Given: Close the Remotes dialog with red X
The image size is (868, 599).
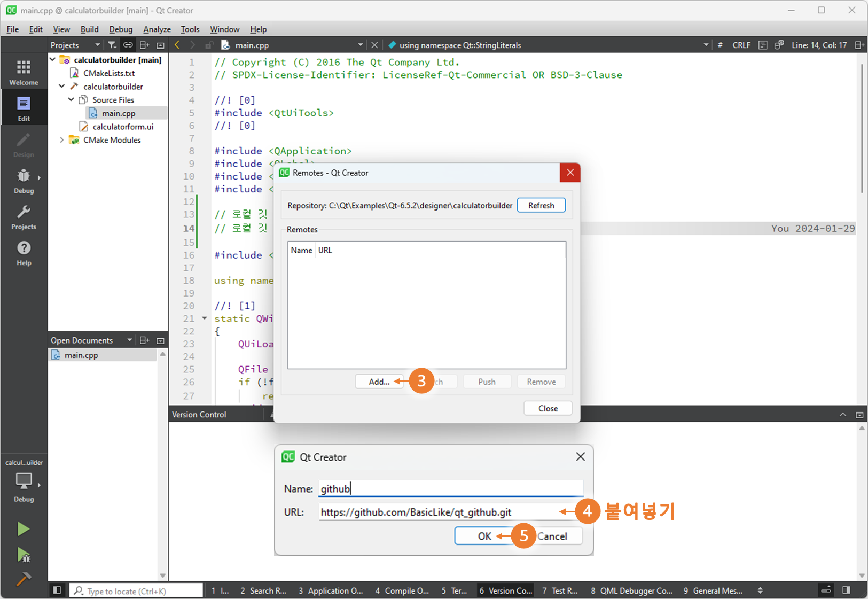Looking at the screenshot, I should tap(570, 173).
